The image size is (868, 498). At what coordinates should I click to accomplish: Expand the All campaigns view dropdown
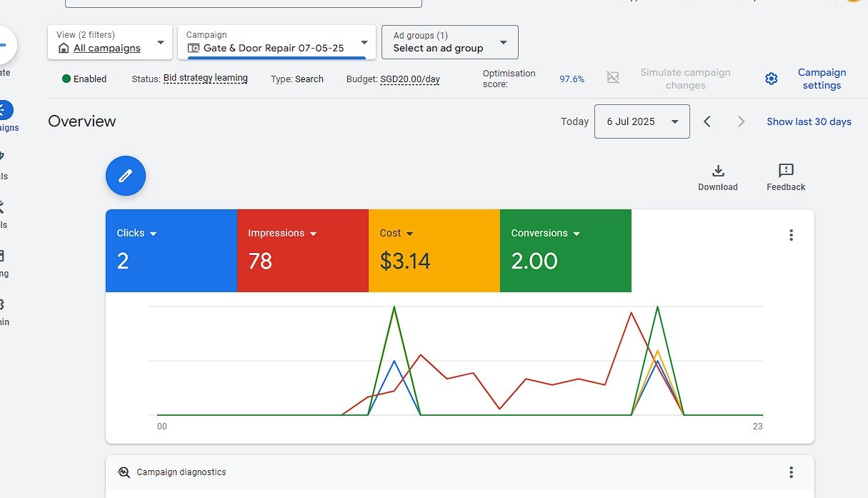coord(110,42)
